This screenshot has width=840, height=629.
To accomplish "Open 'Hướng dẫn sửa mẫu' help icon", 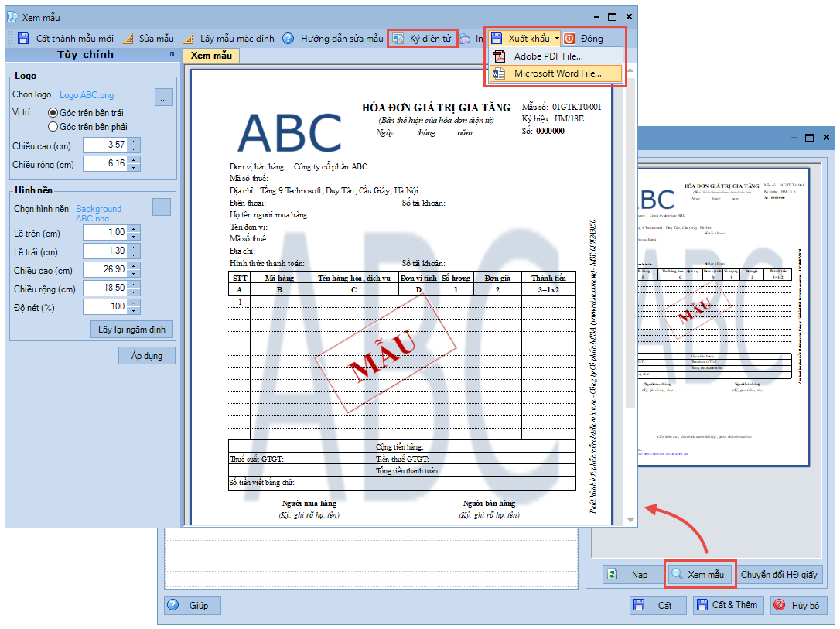I will [288, 39].
